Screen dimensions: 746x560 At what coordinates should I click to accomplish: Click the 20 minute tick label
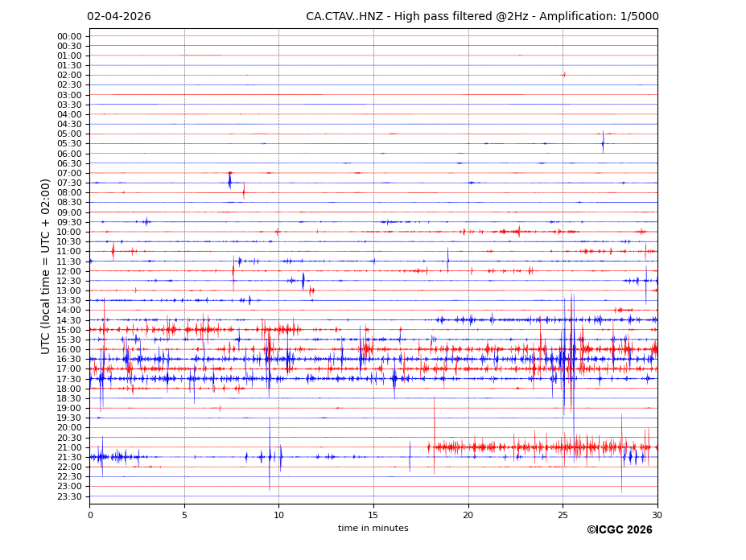click(468, 515)
